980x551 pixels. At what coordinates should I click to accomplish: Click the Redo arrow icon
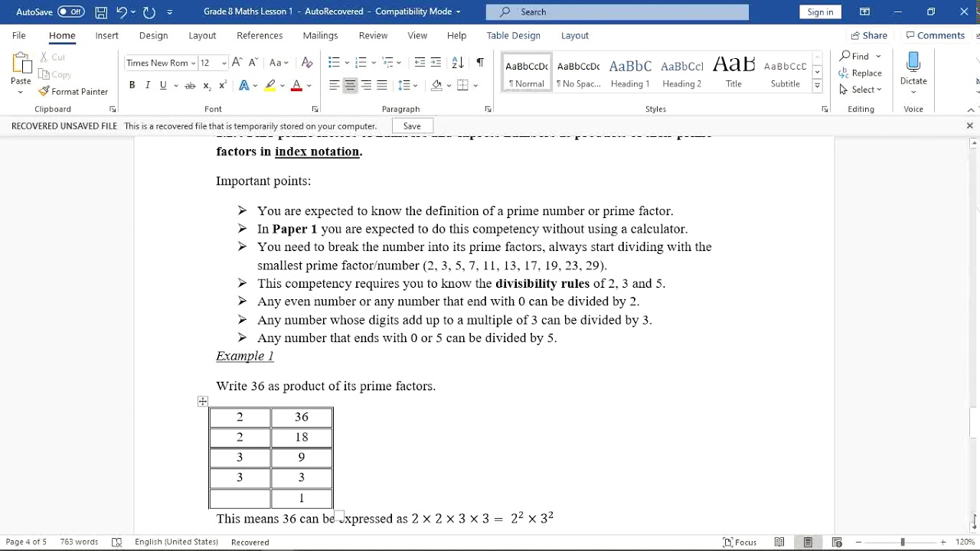pyautogui.click(x=149, y=11)
